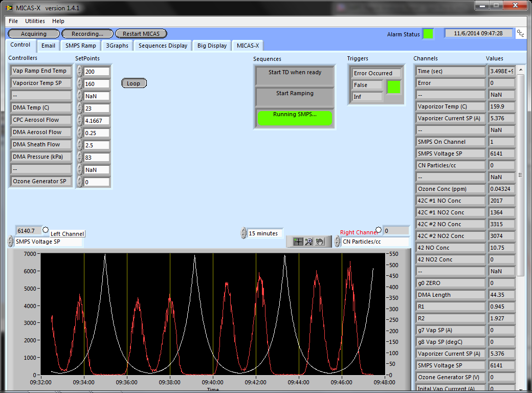This screenshot has width=532, height=393.
Task: Click the Ozone Generator SP setpoint field
Action: coord(97,182)
